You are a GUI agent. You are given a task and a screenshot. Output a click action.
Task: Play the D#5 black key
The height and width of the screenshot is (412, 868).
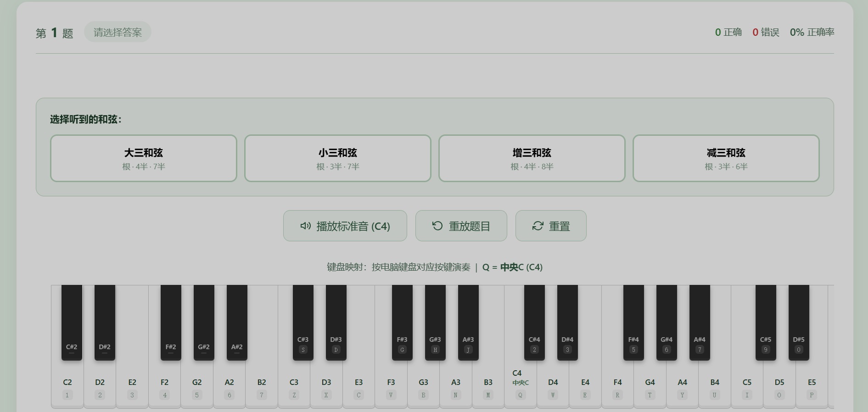[799, 323]
